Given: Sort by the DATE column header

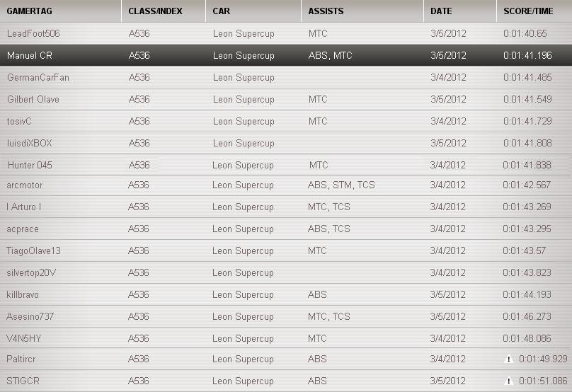Looking at the screenshot, I should pyautogui.click(x=441, y=11).
